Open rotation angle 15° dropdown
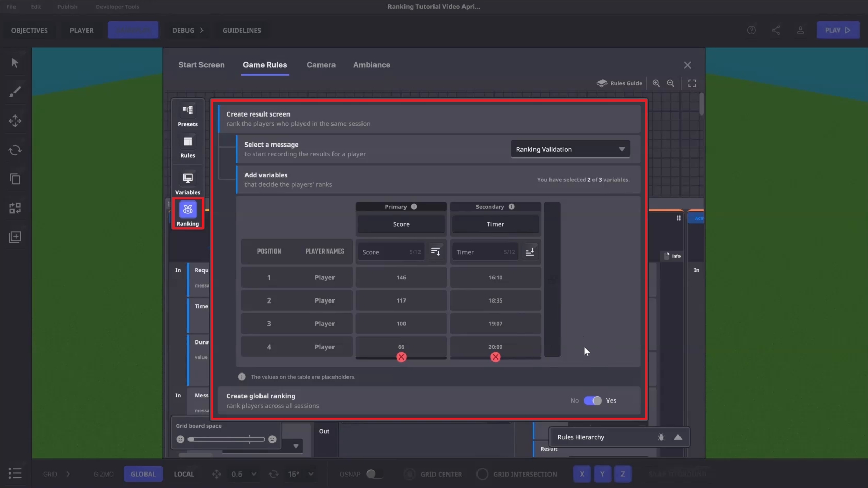The image size is (868, 488). pyautogui.click(x=311, y=474)
